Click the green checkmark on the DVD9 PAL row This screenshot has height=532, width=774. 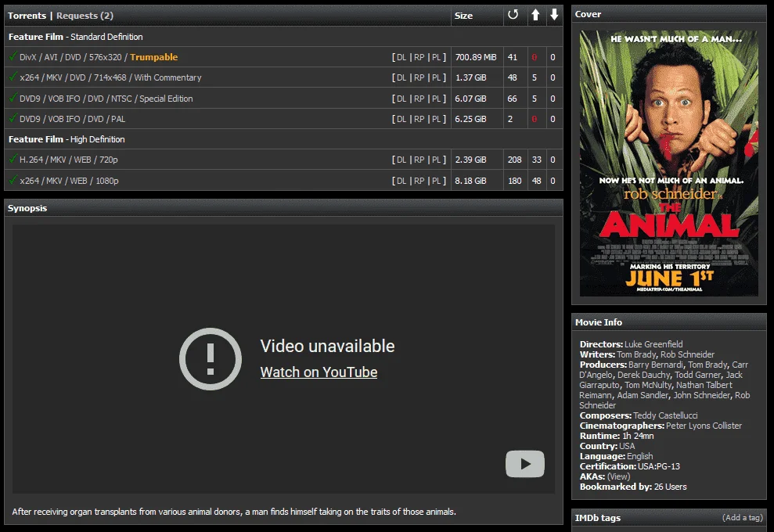13,118
